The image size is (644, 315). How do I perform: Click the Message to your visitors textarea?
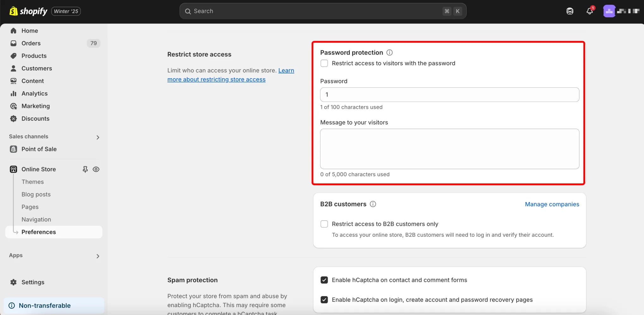coord(450,149)
